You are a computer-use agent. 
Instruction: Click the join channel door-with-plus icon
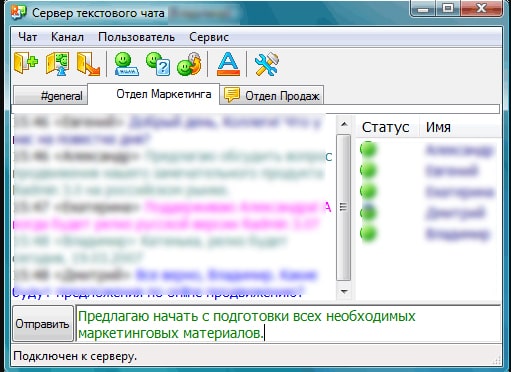click(x=26, y=63)
